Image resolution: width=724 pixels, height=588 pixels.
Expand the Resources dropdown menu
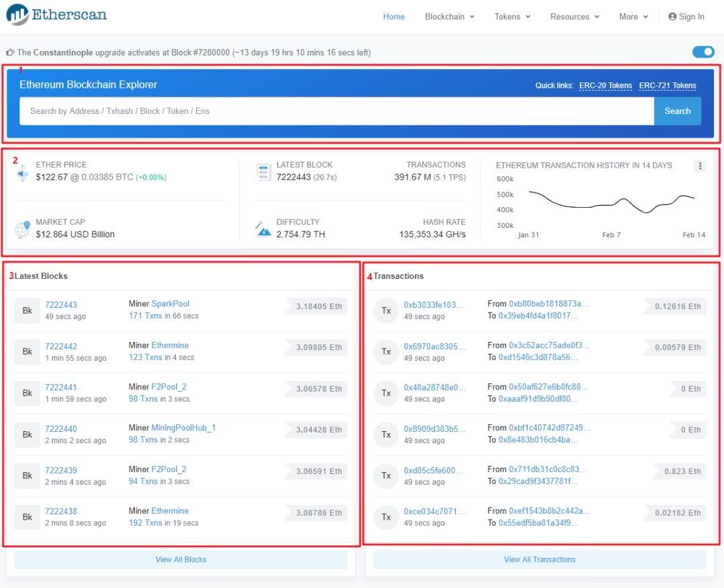click(575, 17)
